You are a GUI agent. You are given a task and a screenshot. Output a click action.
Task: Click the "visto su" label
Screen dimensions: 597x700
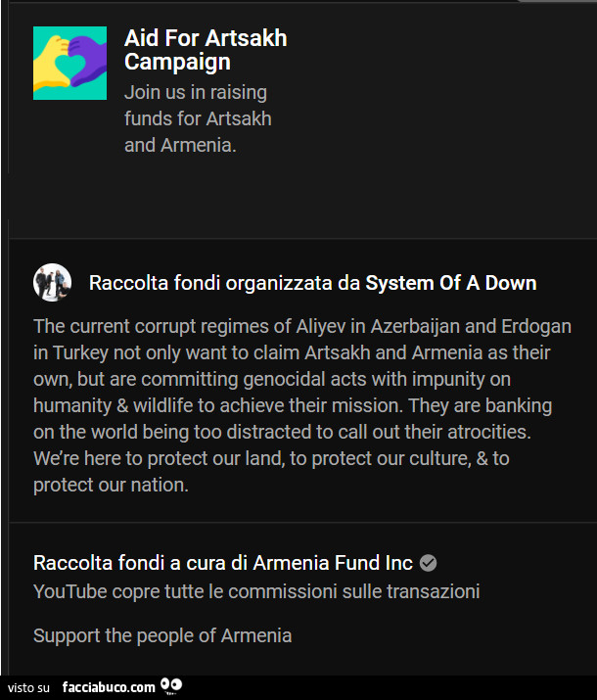point(29,687)
